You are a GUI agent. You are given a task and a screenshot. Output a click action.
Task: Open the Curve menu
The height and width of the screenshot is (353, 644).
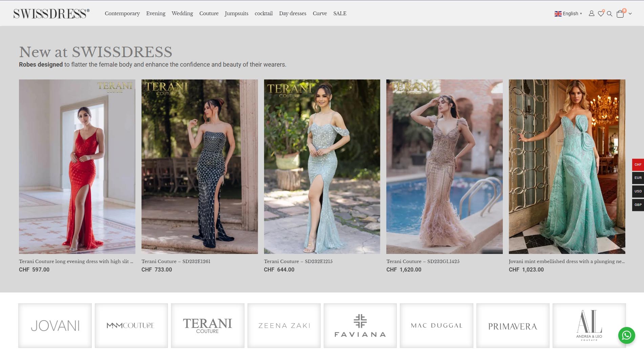tap(320, 14)
